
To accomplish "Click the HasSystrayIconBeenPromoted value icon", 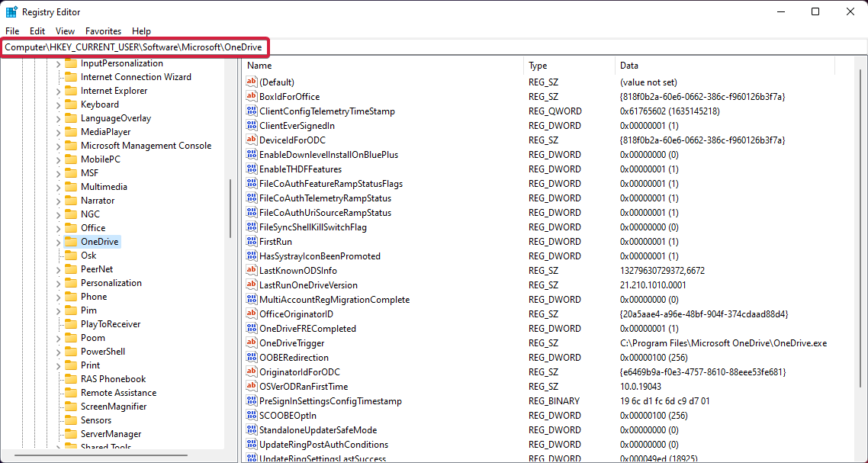I will [252, 256].
